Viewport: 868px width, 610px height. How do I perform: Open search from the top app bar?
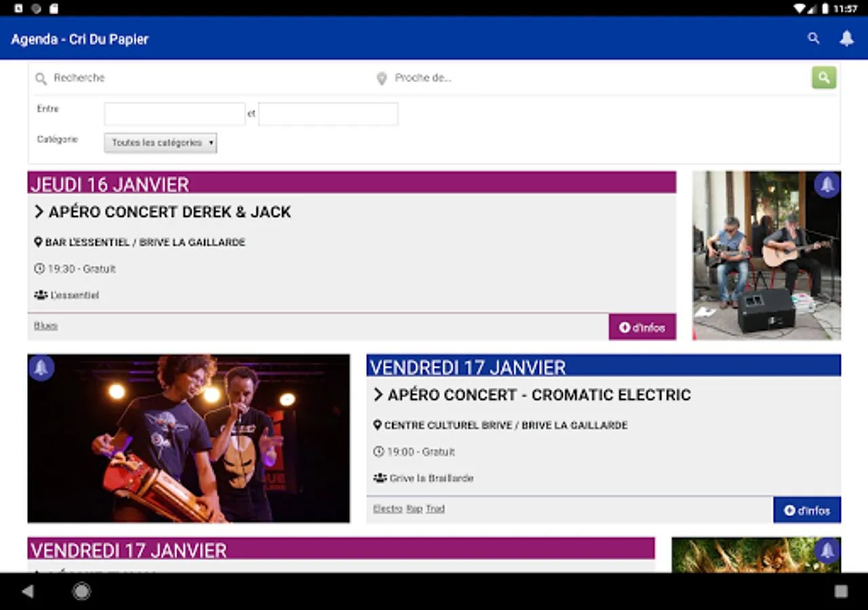814,39
